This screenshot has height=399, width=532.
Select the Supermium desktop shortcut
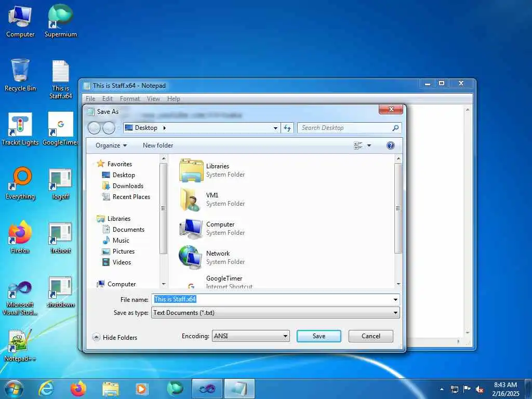[60, 21]
